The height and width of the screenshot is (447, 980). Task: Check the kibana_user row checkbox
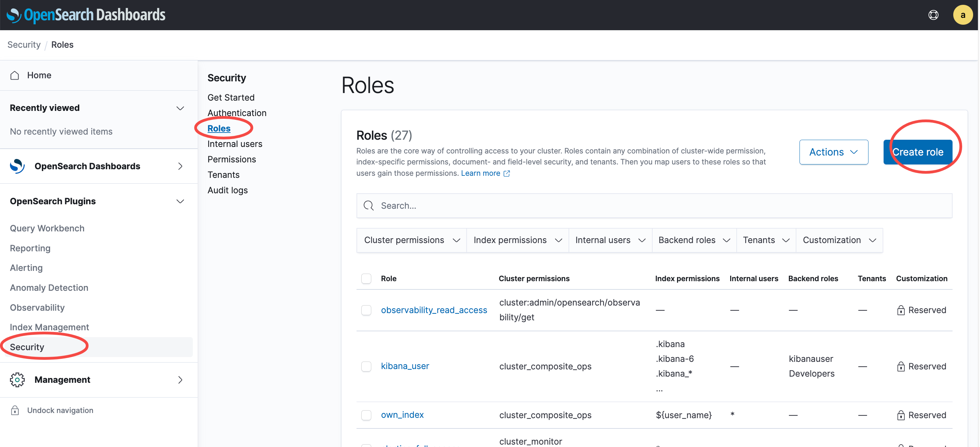pos(366,366)
